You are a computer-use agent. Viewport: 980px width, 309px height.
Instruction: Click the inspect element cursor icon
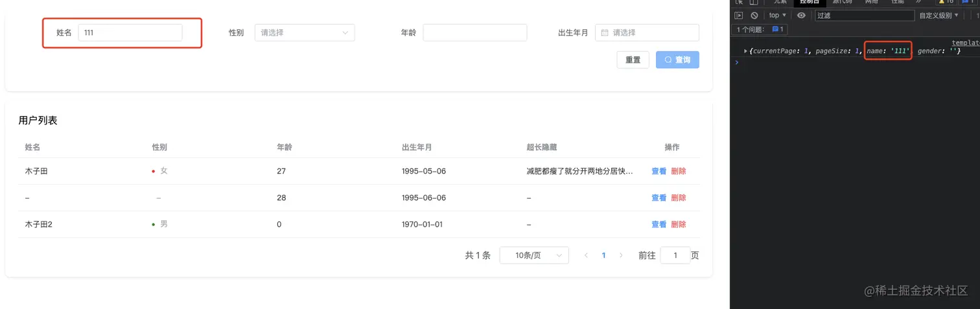coord(739,2)
